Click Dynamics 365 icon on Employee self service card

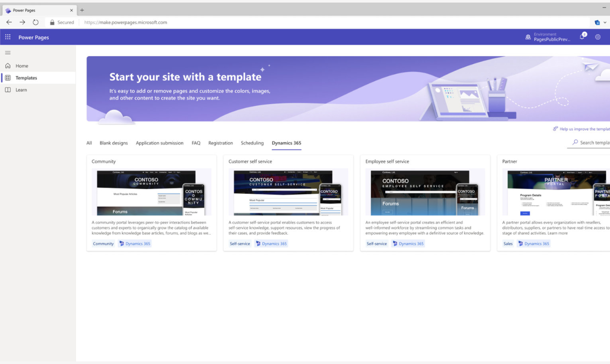tap(395, 244)
